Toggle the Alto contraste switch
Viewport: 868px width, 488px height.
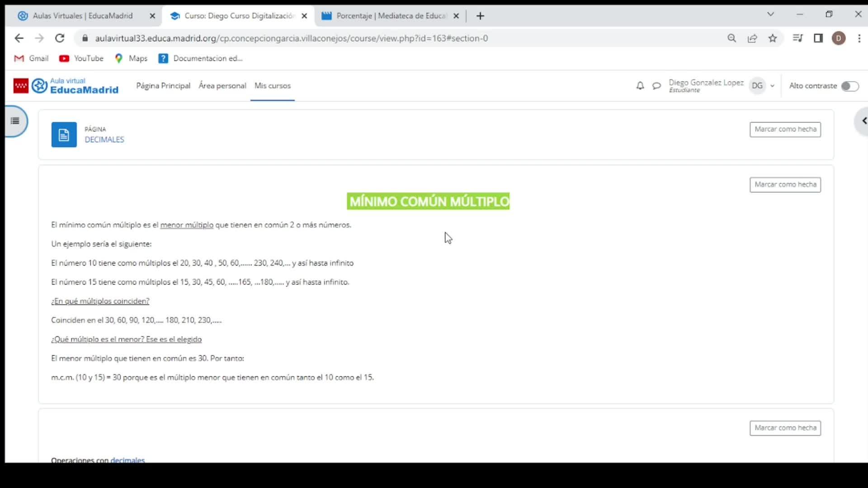[x=849, y=86]
